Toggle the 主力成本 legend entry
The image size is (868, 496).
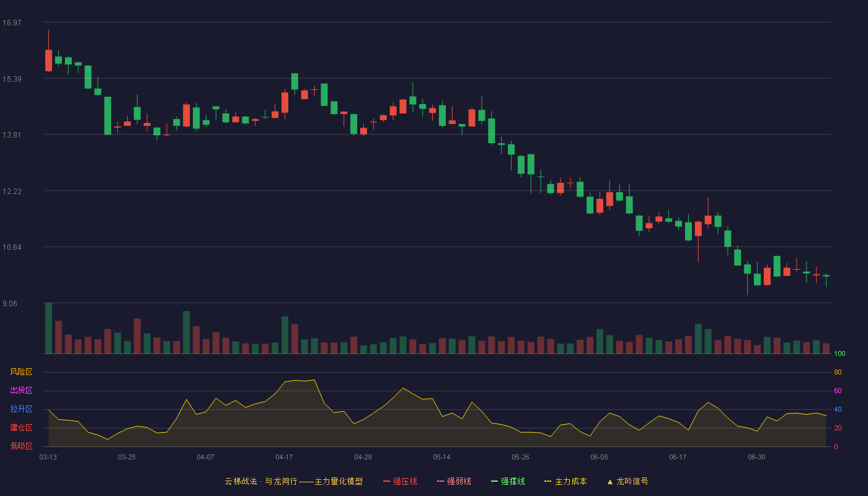point(565,481)
